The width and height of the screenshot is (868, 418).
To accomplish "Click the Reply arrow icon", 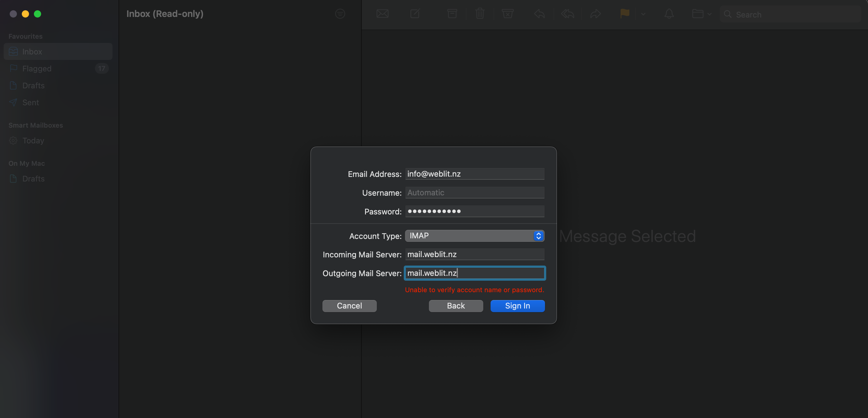I will [x=540, y=14].
